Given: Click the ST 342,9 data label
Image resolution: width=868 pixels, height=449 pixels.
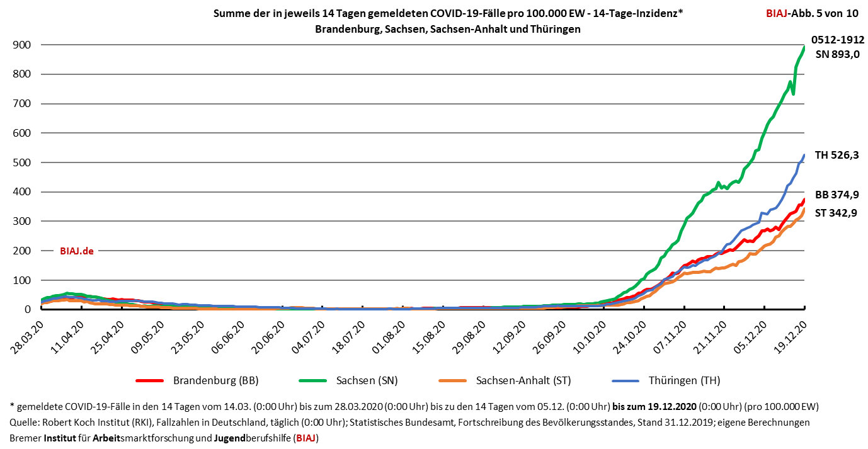Looking at the screenshot, I should [837, 213].
